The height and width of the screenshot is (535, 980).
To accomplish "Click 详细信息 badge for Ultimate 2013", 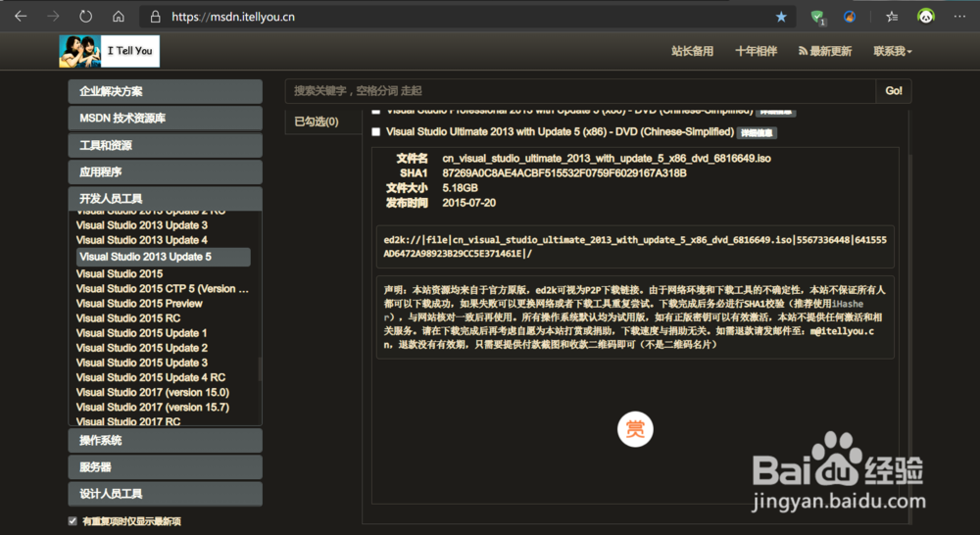I will coord(757,132).
